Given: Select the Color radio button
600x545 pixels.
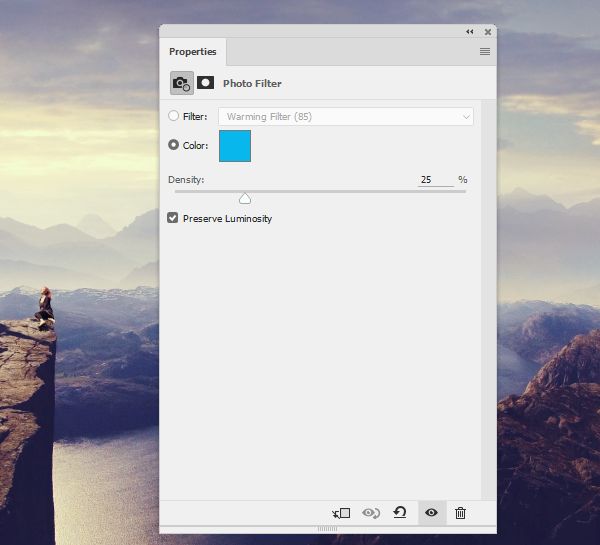Looking at the screenshot, I should point(173,145).
